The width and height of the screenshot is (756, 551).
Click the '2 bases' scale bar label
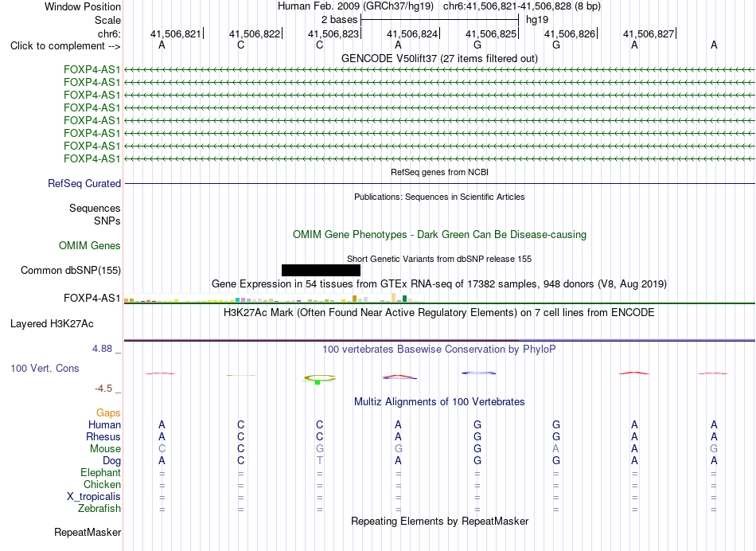click(x=340, y=20)
